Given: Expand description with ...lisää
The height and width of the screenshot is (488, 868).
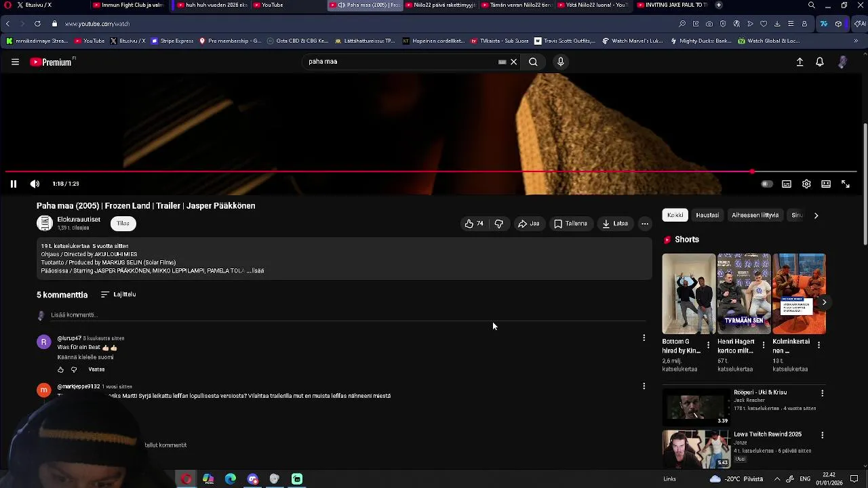Looking at the screenshot, I should tap(255, 270).
